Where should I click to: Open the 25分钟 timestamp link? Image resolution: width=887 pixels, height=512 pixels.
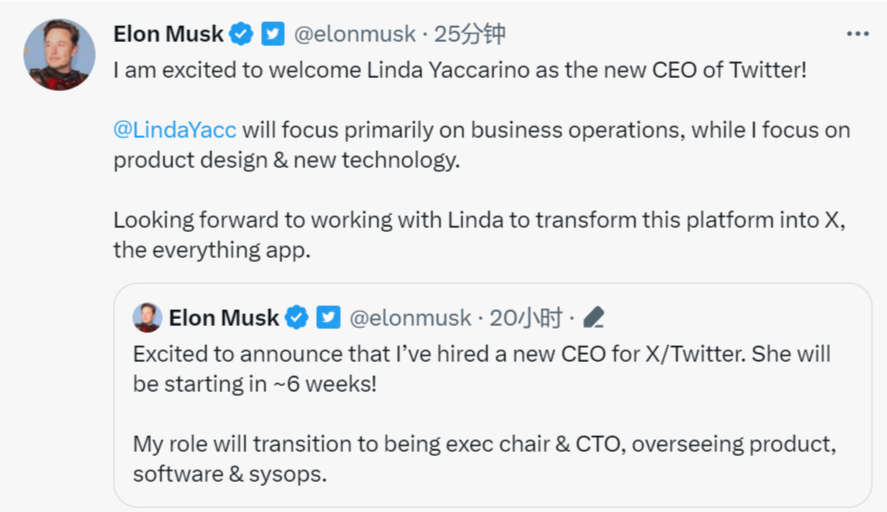(470, 34)
